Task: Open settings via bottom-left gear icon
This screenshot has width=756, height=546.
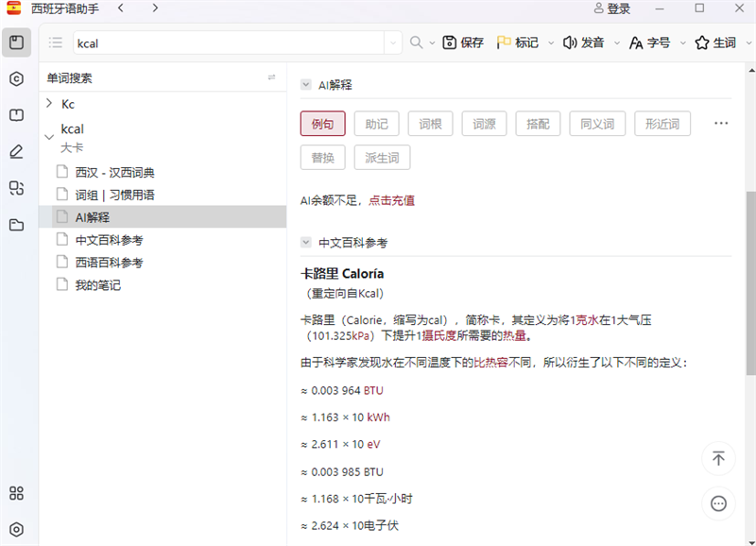Action: 15,529
